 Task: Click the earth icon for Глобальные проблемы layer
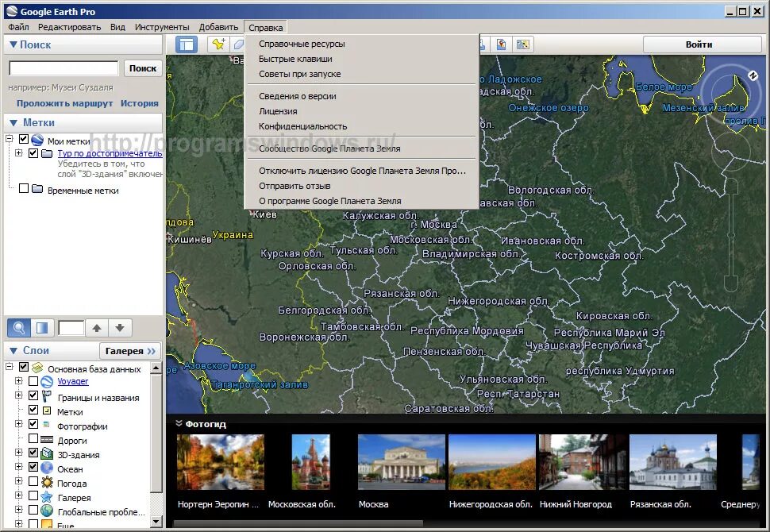[47, 511]
